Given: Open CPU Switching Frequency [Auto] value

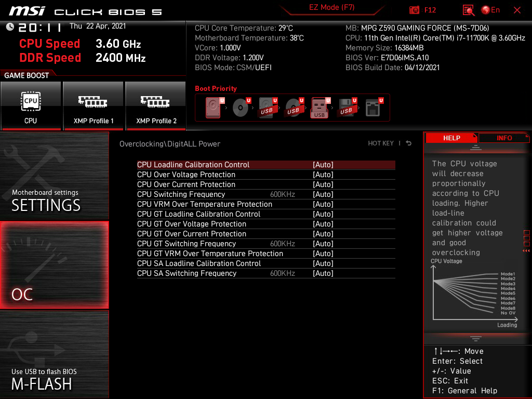Looking at the screenshot, I should (323, 194).
